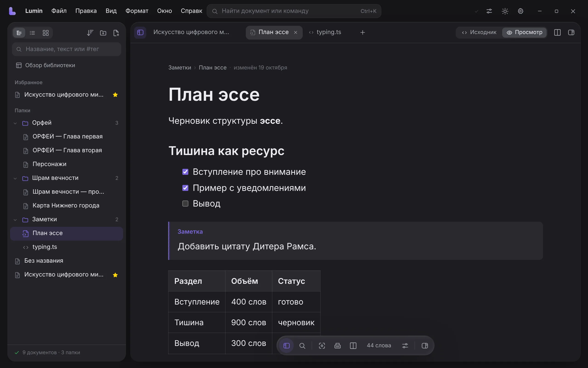Toggle right panel from the floating toolbar

(x=425, y=346)
